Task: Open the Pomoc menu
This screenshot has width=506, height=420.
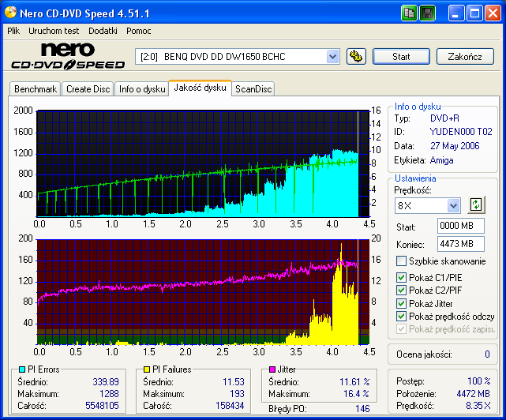Action: coord(138,31)
